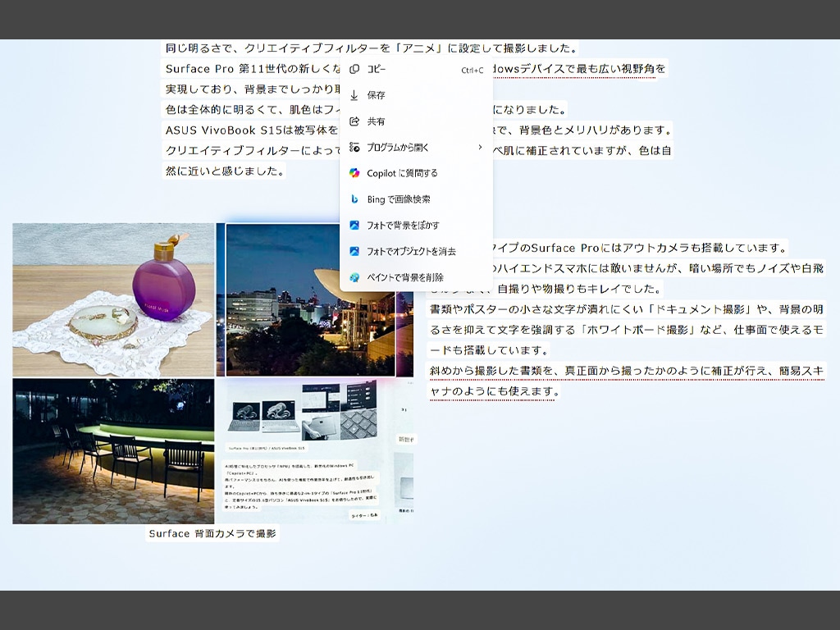This screenshot has height=630, width=840.
Task: Click the line starting クリエイティブフィルターによって
Action: (252, 151)
